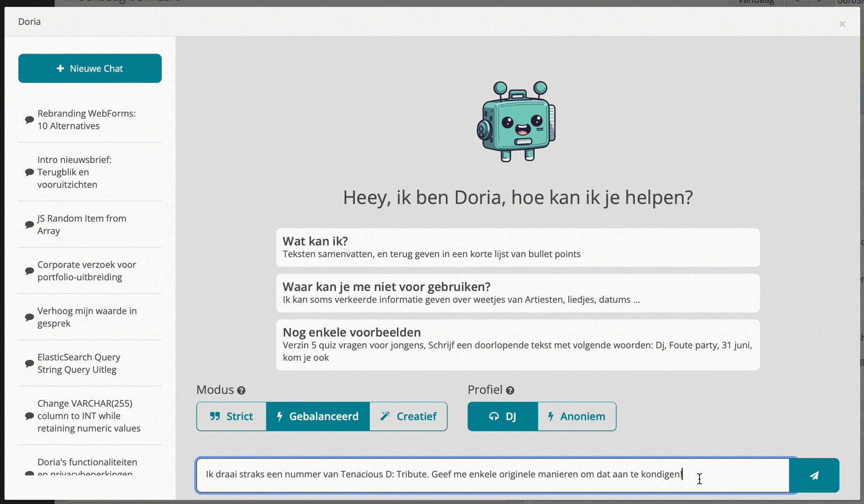Close the Doria dialog with X
This screenshot has width=864, height=504.
[842, 24]
